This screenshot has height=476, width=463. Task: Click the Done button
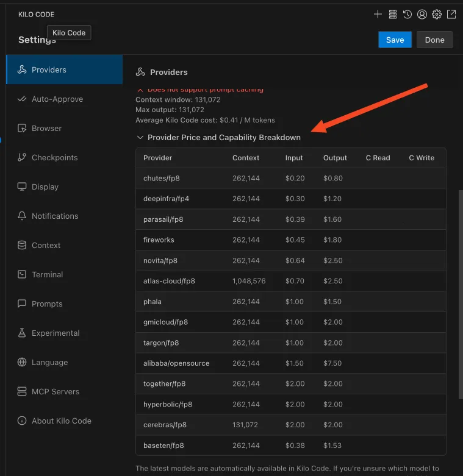pyautogui.click(x=434, y=40)
